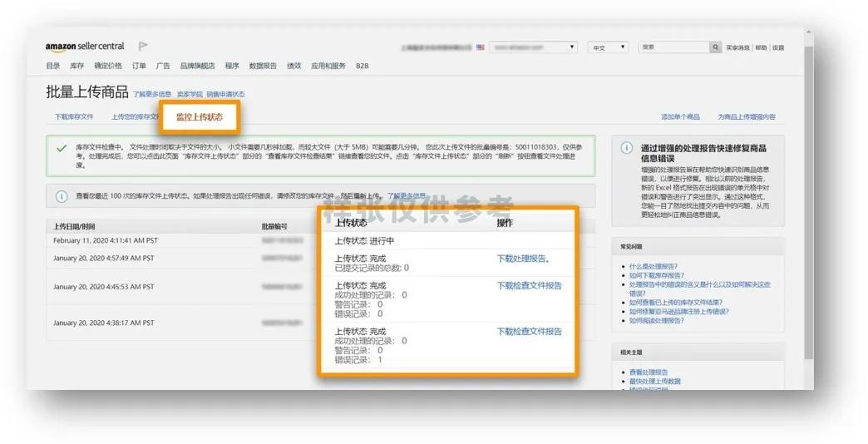The height and width of the screenshot is (444, 868).
Task: Click the flag icon beside the logo
Action: (x=143, y=46)
